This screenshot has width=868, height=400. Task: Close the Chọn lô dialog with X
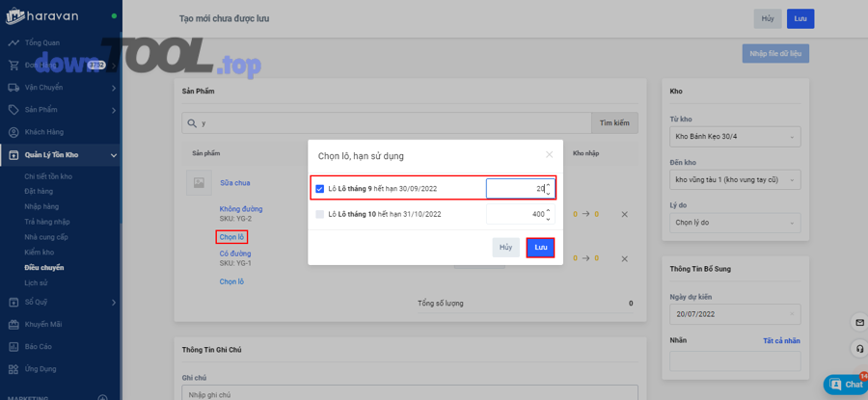[549, 154]
